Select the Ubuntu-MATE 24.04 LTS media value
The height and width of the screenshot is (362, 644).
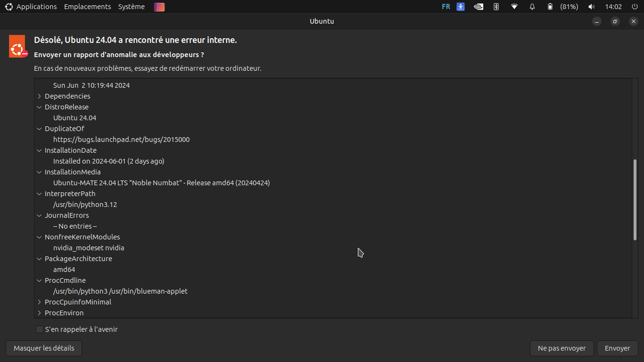(x=162, y=183)
